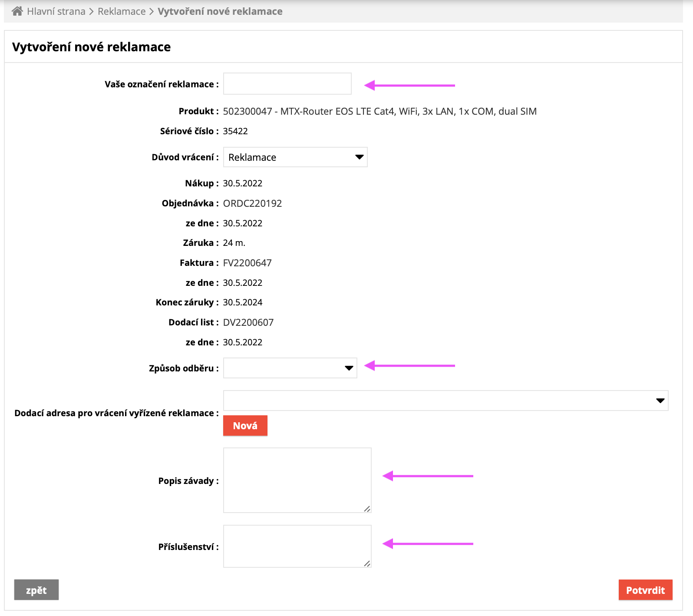The image size is (693, 616).
Task: Go to the Hlavní strana breadcrumb link
Action: point(56,11)
